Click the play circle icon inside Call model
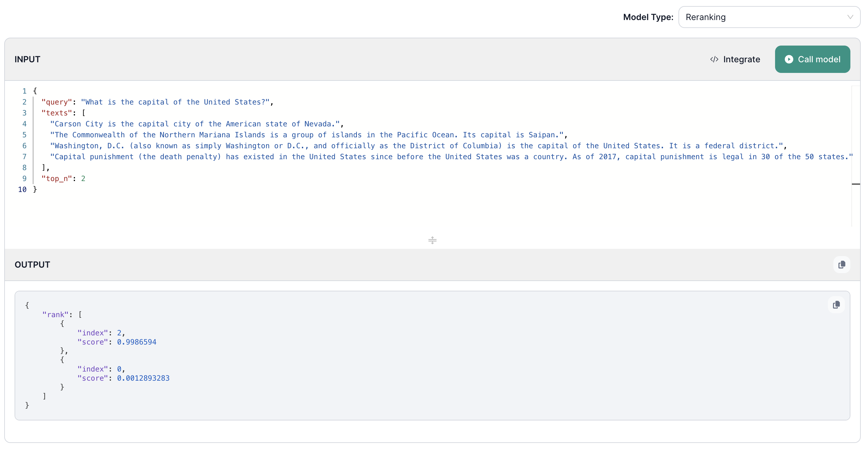868x449 pixels. coord(789,59)
